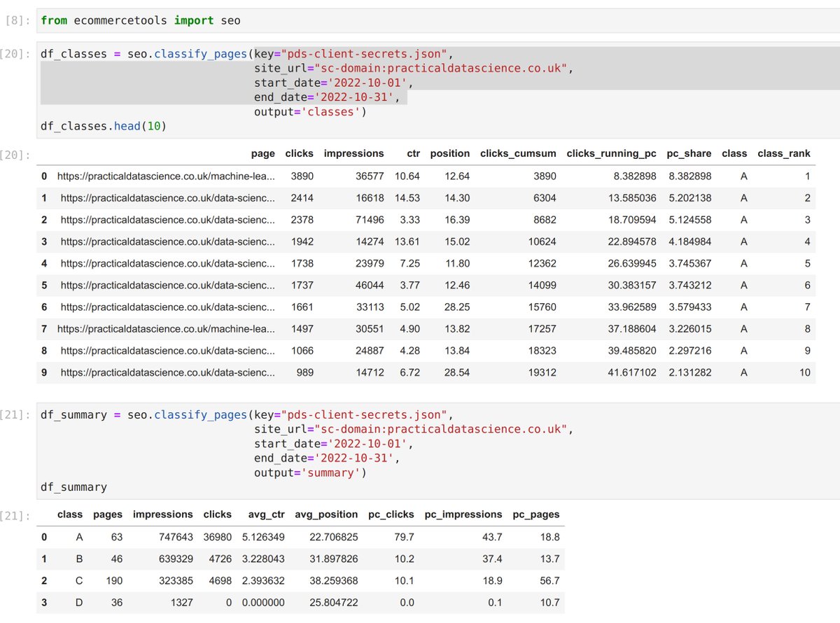
Task: Select avg_position value 38.259368
Action: pos(333,580)
